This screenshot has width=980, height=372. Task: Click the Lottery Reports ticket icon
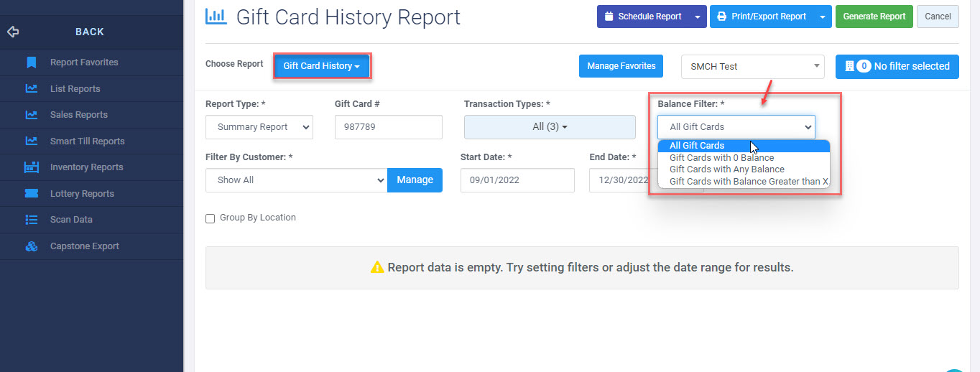[31, 194]
